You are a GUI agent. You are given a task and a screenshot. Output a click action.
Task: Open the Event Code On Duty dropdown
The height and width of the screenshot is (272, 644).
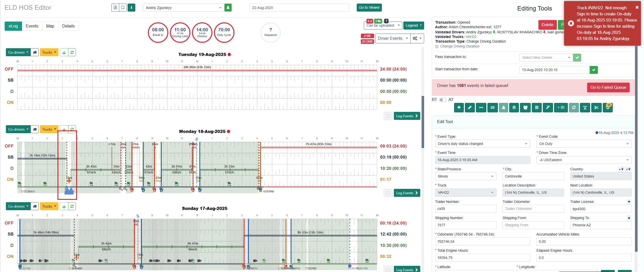[584, 144]
